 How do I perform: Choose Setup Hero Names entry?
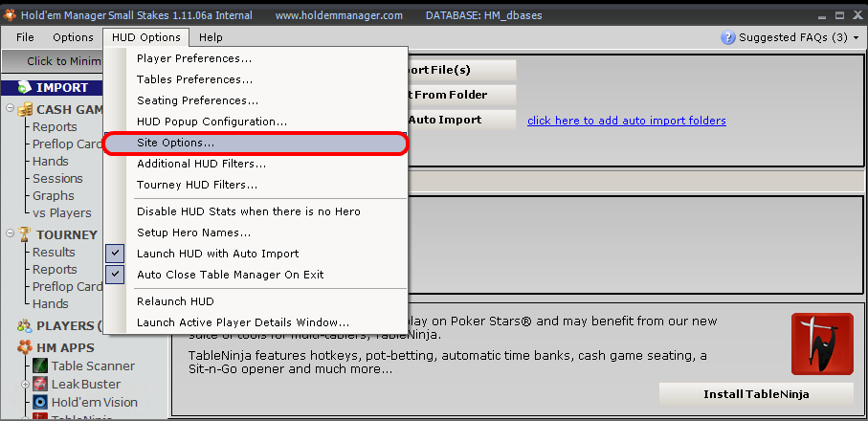coord(256,233)
